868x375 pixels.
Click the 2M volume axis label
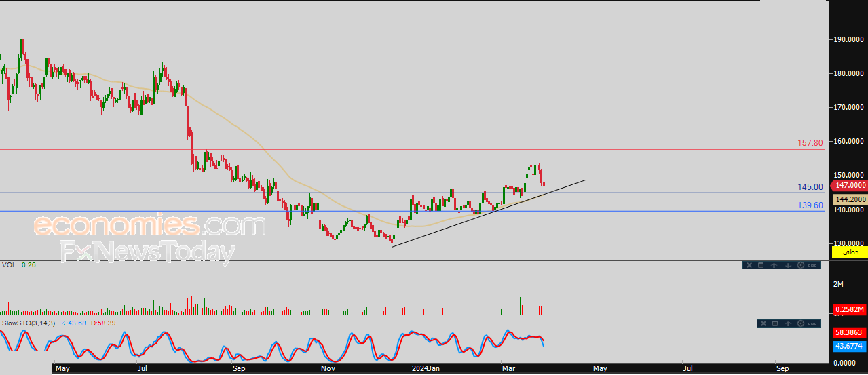pyautogui.click(x=839, y=283)
